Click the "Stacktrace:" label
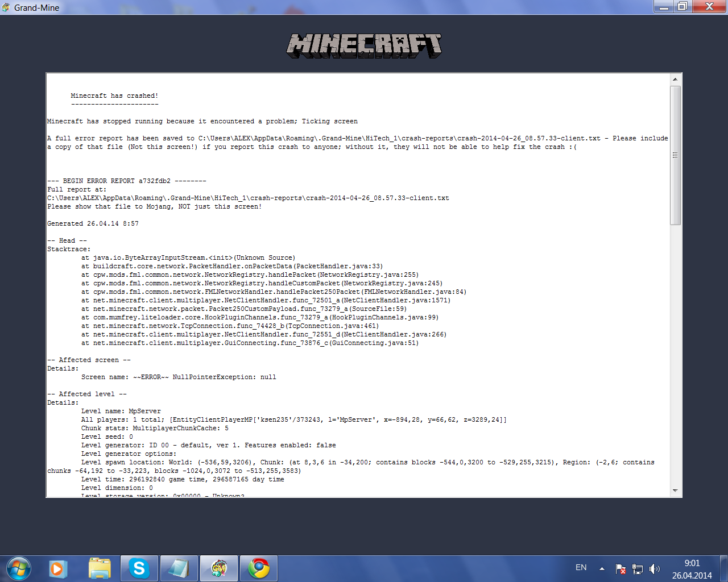Screen dimensions: 728x582 point(69,249)
